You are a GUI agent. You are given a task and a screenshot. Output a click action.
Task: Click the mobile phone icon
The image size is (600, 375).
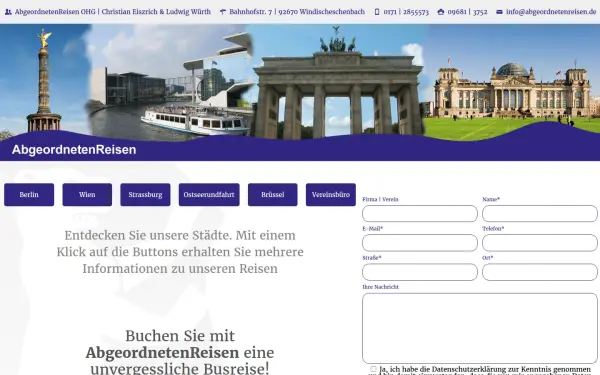point(377,12)
